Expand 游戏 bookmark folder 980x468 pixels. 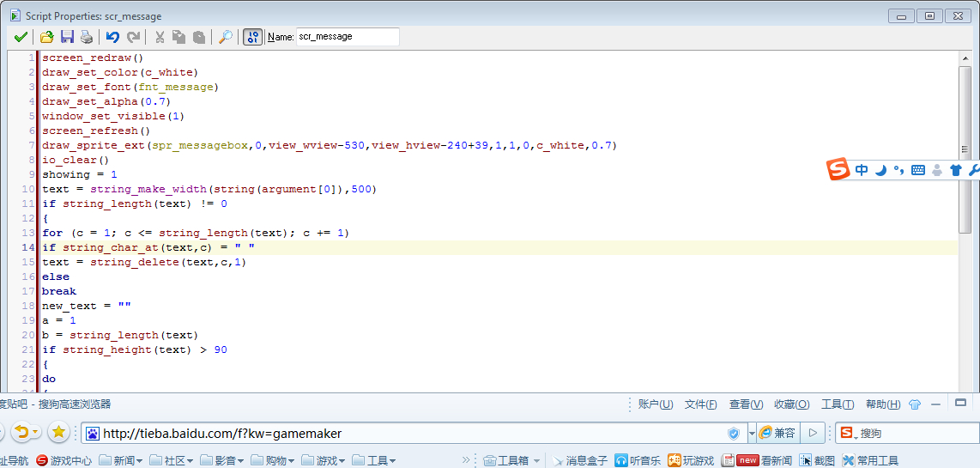[324, 461]
